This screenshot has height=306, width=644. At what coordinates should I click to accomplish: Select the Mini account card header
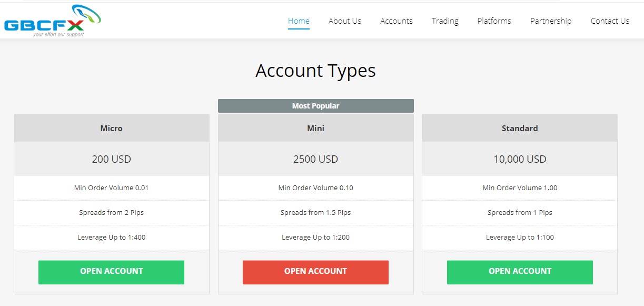tap(315, 128)
